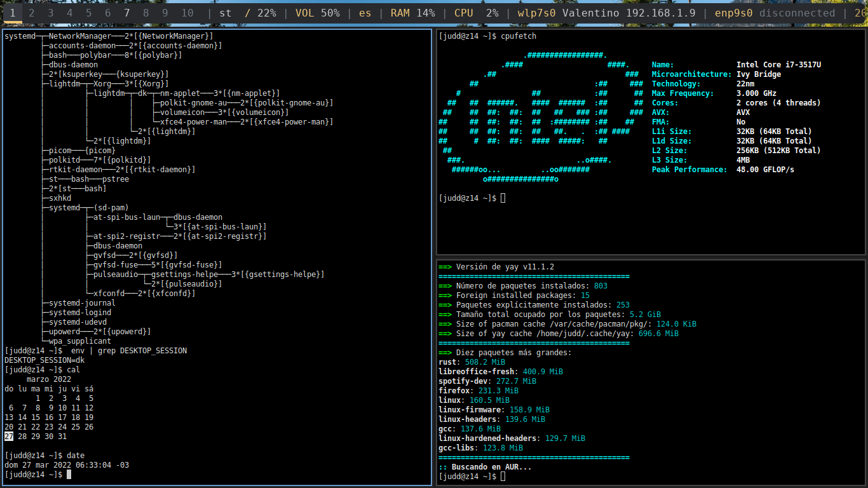Click the systemd-journal process line
The width and height of the screenshot is (868, 488).
pyautogui.click(x=82, y=303)
